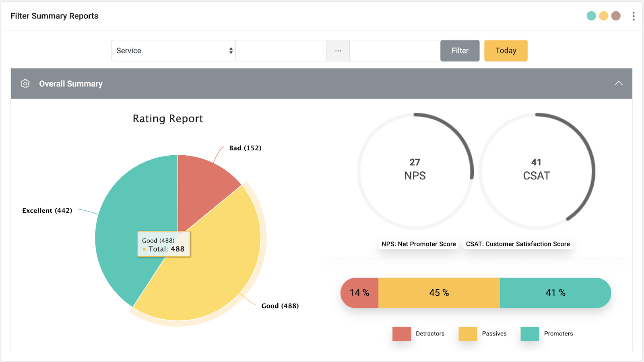Viewport: 644px width, 362px height.
Task: Click the teal circle in header
Action: tap(591, 16)
